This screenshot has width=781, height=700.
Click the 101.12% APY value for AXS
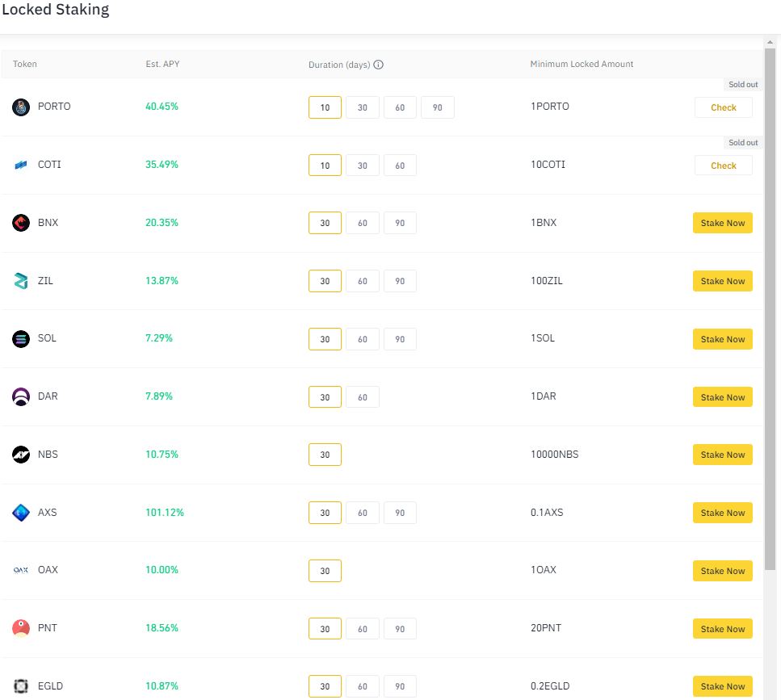point(165,513)
